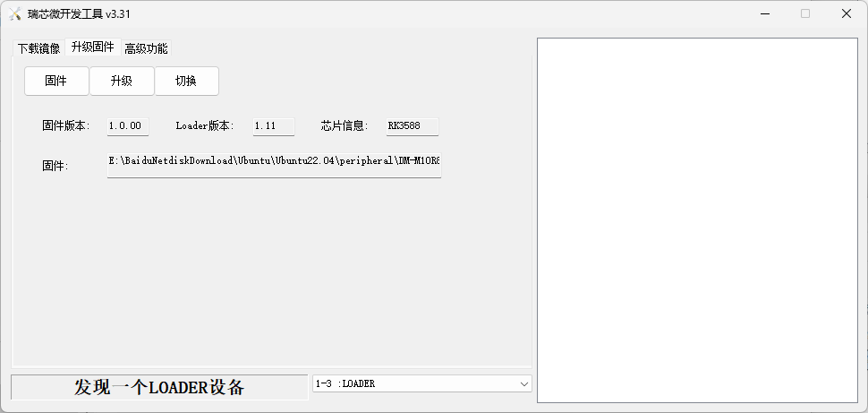Click the 固件 button to choose firmware
The height and width of the screenshot is (413, 868).
pyautogui.click(x=56, y=81)
